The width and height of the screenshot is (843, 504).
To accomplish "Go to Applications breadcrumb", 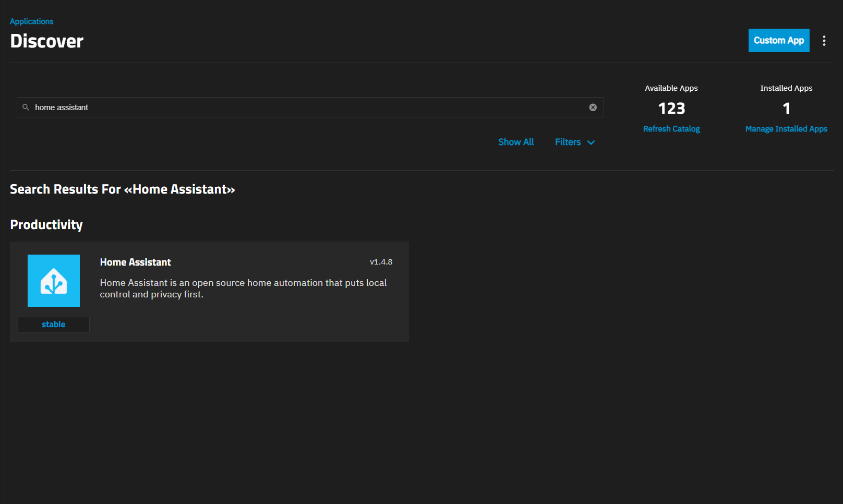I will [31, 21].
